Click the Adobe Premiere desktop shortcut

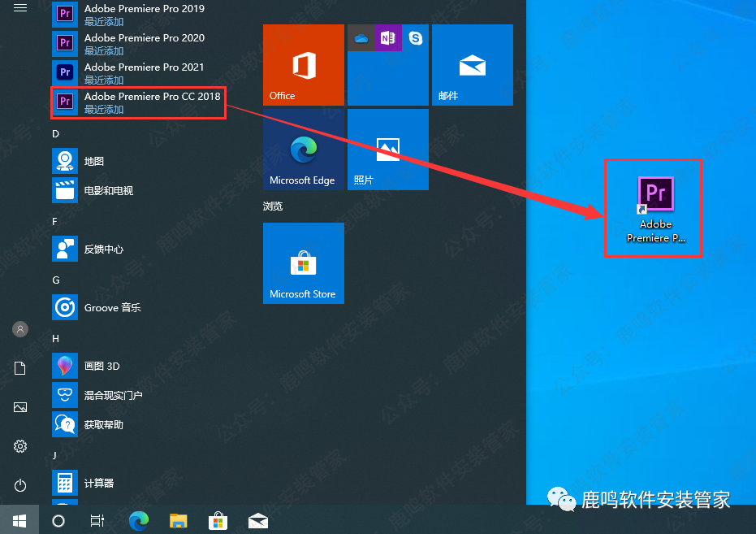coord(655,208)
